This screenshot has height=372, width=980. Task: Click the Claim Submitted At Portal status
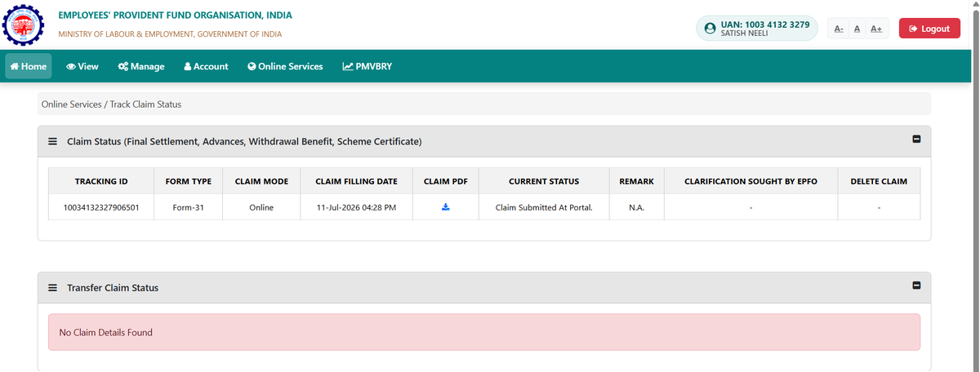pyautogui.click(x=544, y=207)
